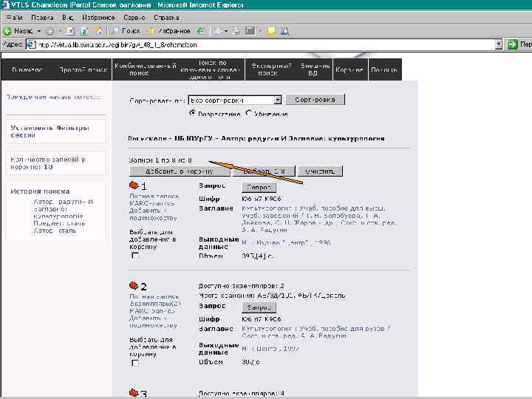
Task: Open the Культурология title link of record 1
Action: tap(319, 219)
